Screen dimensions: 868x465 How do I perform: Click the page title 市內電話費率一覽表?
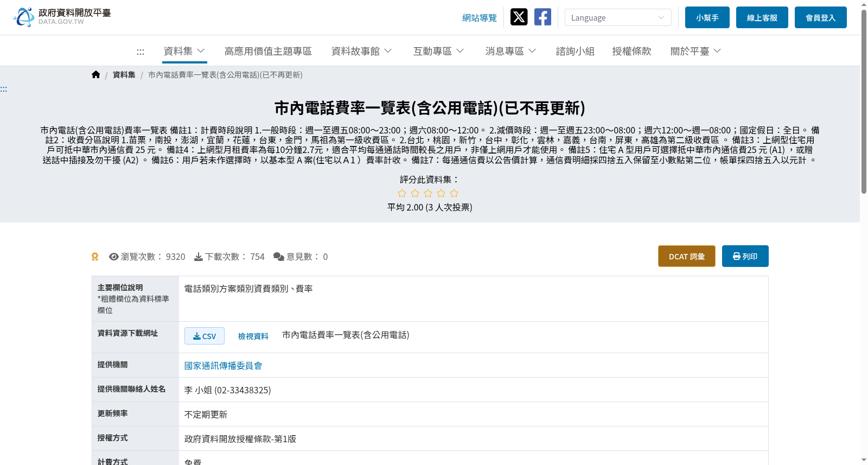[x=430, y=108]
